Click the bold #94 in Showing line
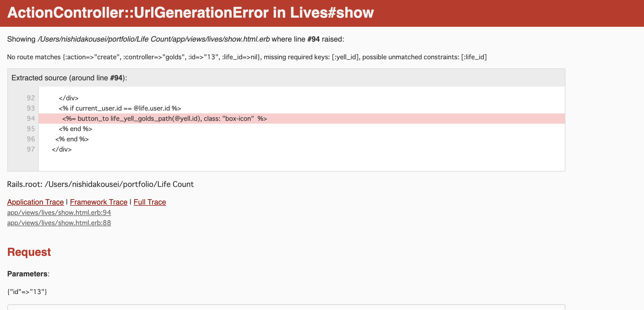This screenshot has width=644, height=310. point(313,39)
